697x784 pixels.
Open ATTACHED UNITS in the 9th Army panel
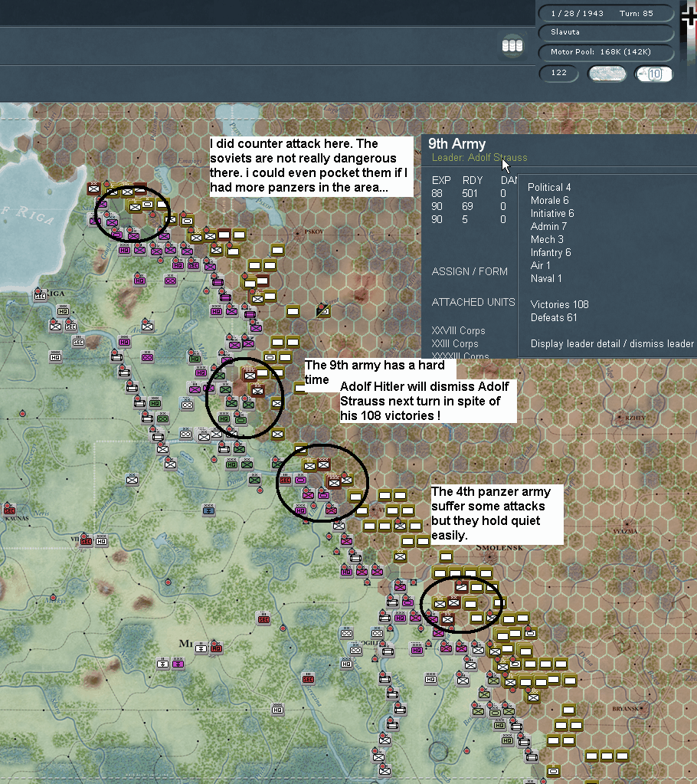point(473,302)
